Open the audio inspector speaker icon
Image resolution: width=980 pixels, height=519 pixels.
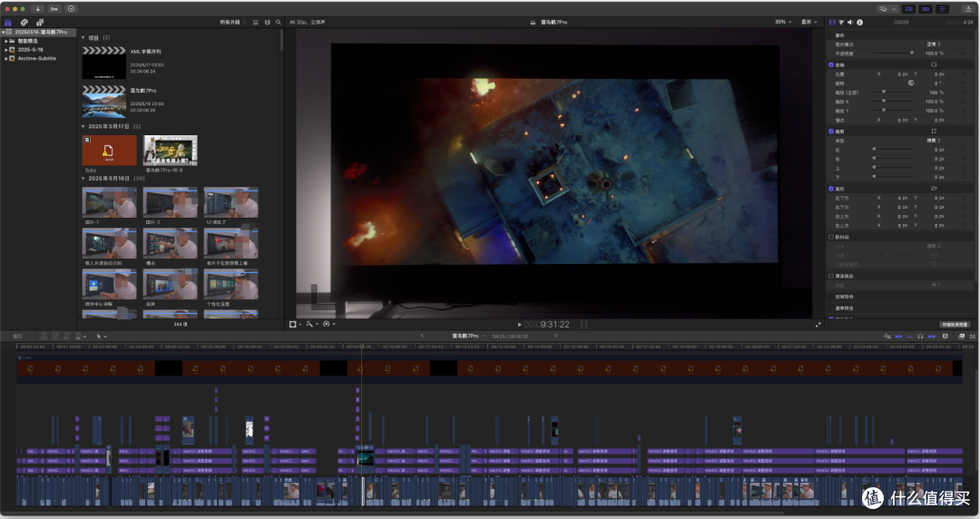pyautogui.click(x=850, y=23)
